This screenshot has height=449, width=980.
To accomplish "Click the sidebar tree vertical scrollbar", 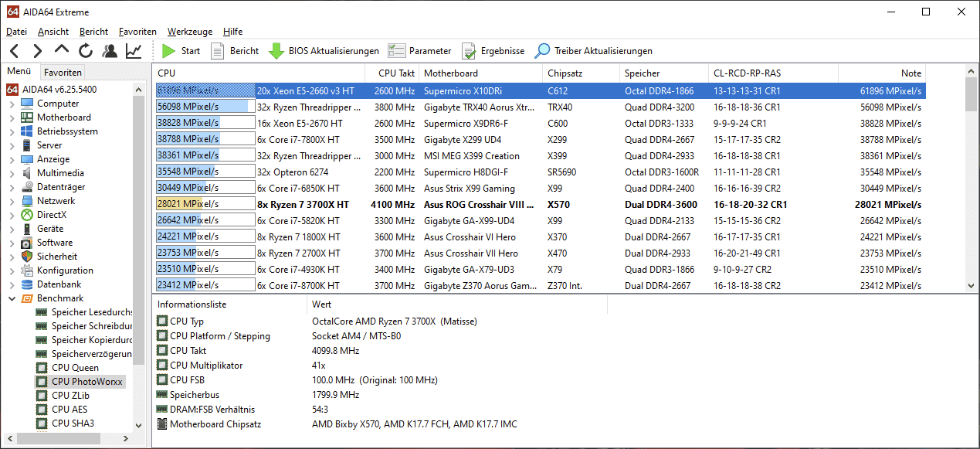I will (139, 232).
